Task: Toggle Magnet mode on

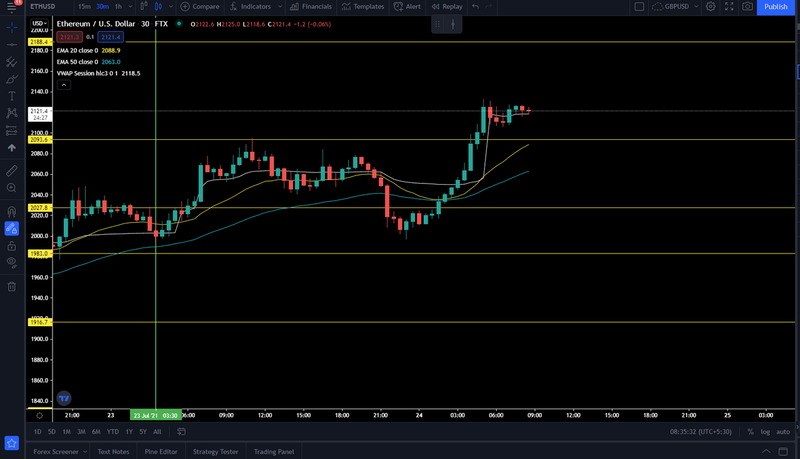Action: coord(12,211)
